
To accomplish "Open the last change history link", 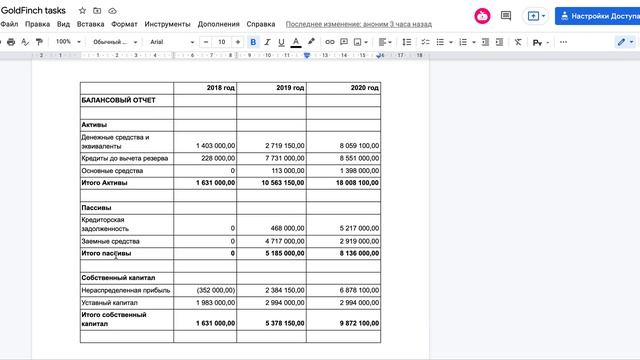I will pyautogui.click(x=358, y=24).
